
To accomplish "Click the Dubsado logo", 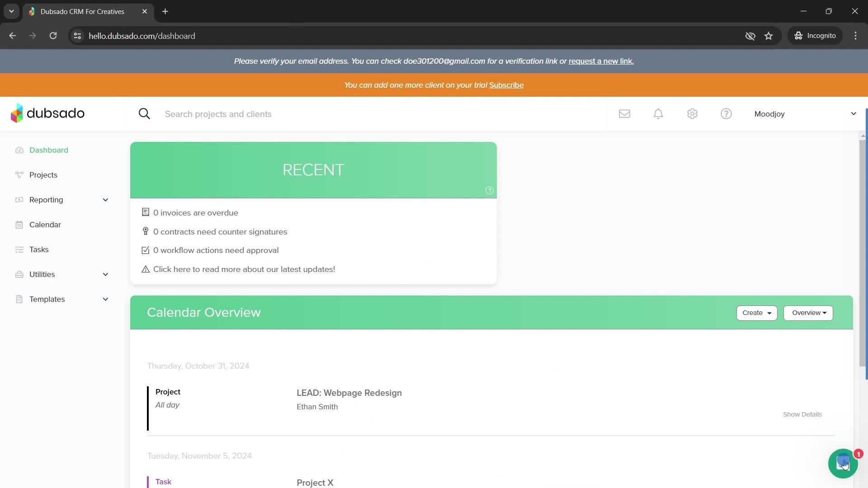I will 47,113.
